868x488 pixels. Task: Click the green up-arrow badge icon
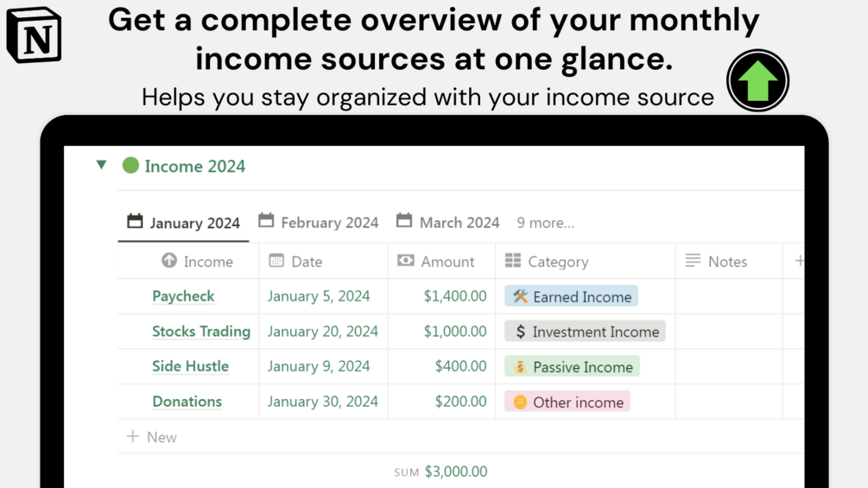point(757,81)
